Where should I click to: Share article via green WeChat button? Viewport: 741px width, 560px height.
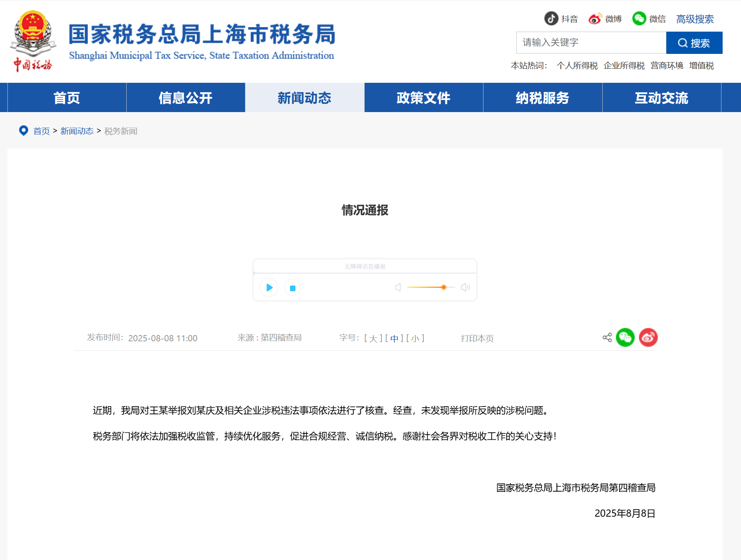pos(625,337)
